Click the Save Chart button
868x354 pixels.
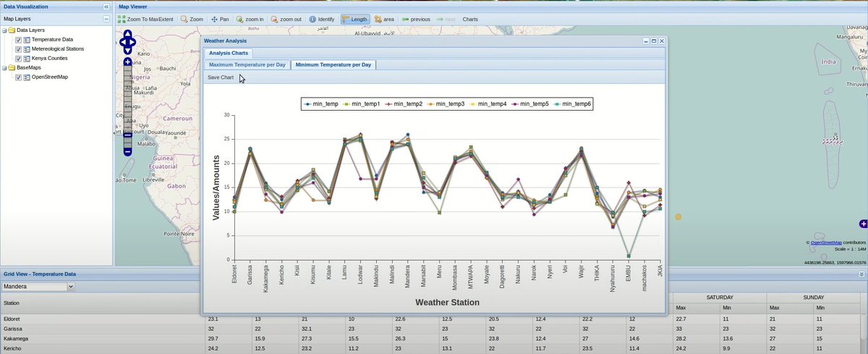pos(221,77)
